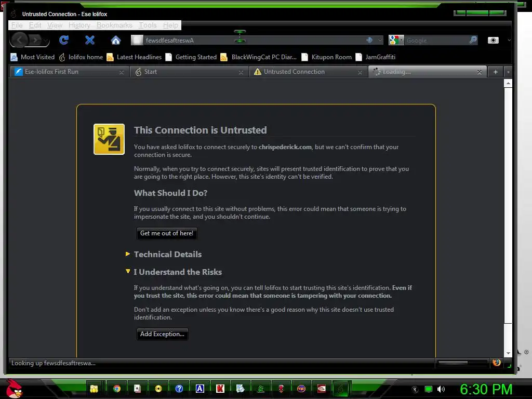Open the Google search engine selector

[396, 40]
